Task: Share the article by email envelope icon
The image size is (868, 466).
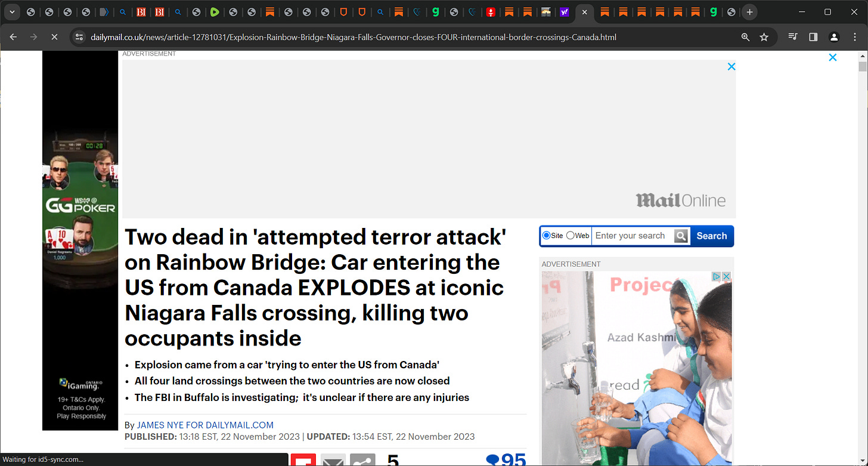Action: [333, 460]
